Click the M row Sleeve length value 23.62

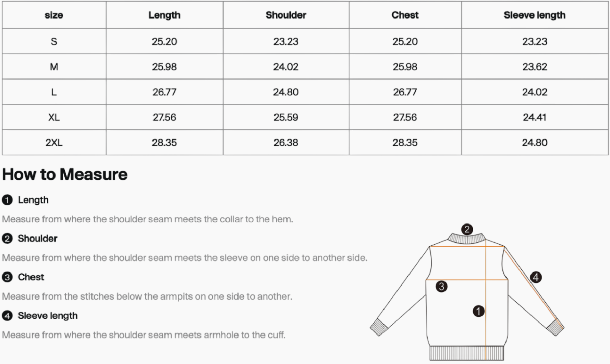point(534,66)
